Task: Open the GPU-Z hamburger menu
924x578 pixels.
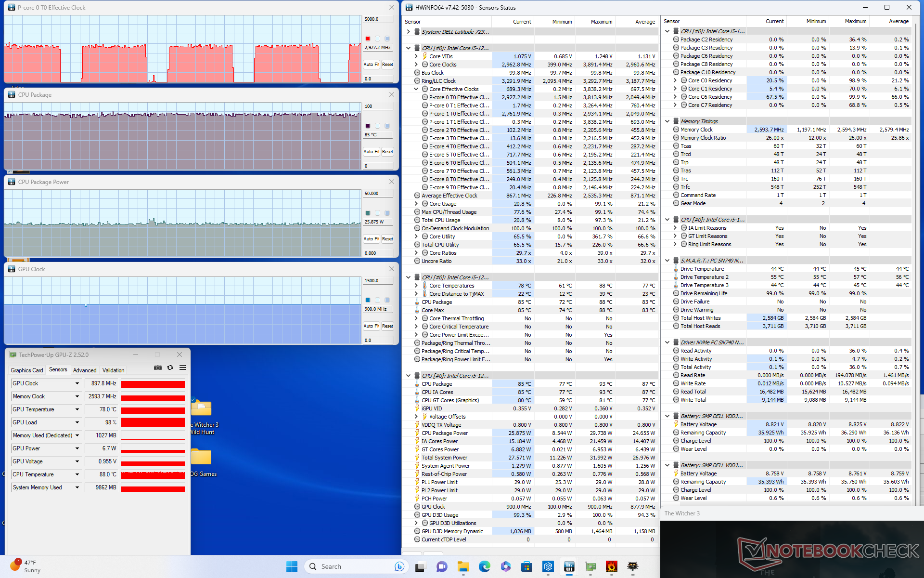Action: [x=182, y=368]
